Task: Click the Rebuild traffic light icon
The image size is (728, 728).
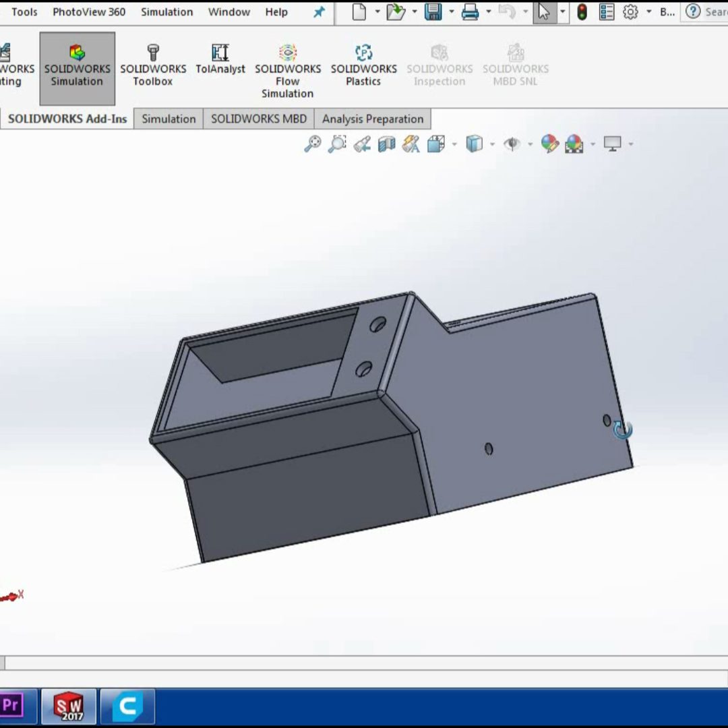Action: click(582, 12)
